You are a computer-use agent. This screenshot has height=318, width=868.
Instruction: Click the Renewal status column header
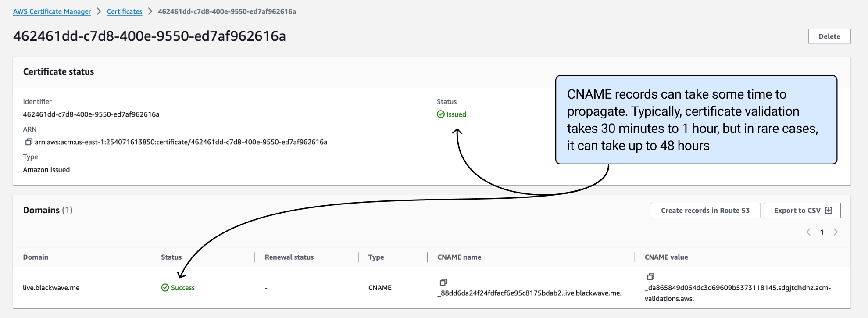coord(289,257)
